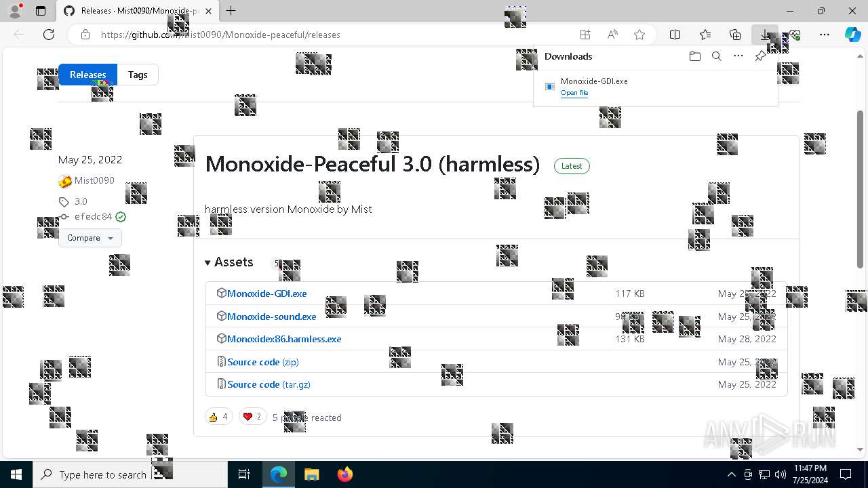Collapse the Assets section
Viewport: 868px width, 488px height.
[229, 262]
